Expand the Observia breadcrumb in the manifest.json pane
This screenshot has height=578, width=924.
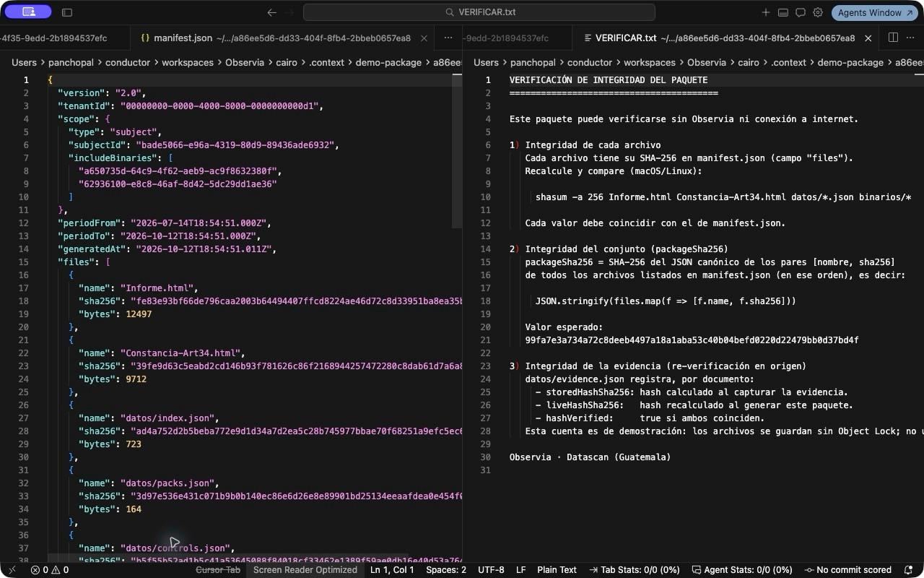click(x=245, y=63)
